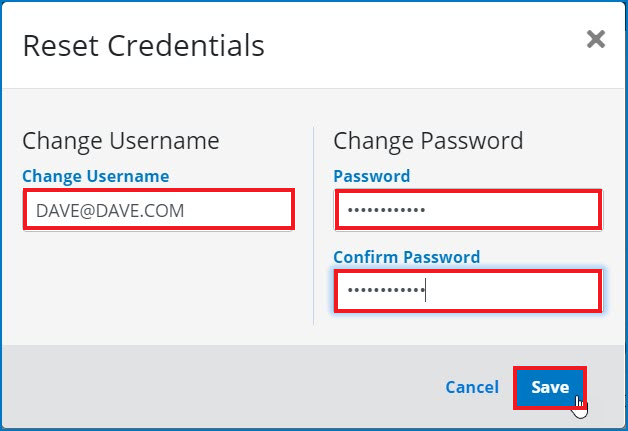
Task: Click into the Change Username input field
Action: tap(158, 210)
